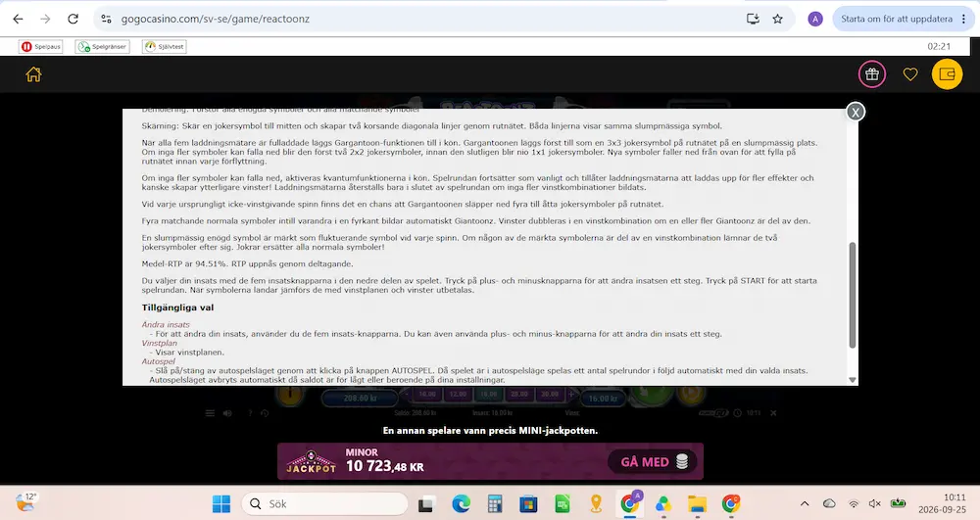Click the Sök taskbar search box
Viewport: 980px width, 520px height.
pos(325,503)
